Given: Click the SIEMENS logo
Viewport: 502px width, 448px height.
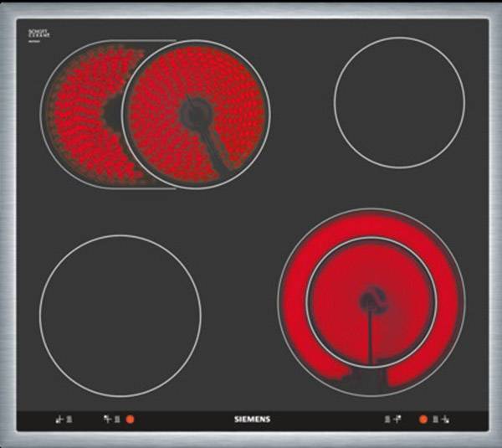Looking at the screenshot, I should pyautogui.click(x=250, y=417).
